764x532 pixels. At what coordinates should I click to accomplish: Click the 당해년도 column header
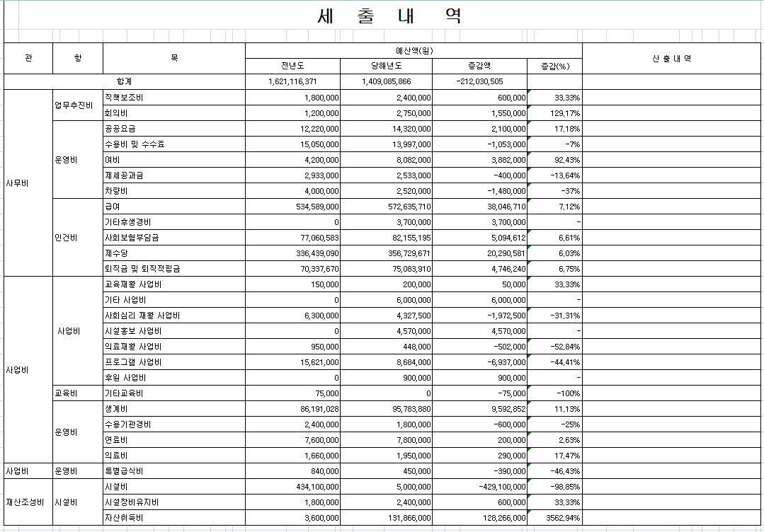pos(386,66)
